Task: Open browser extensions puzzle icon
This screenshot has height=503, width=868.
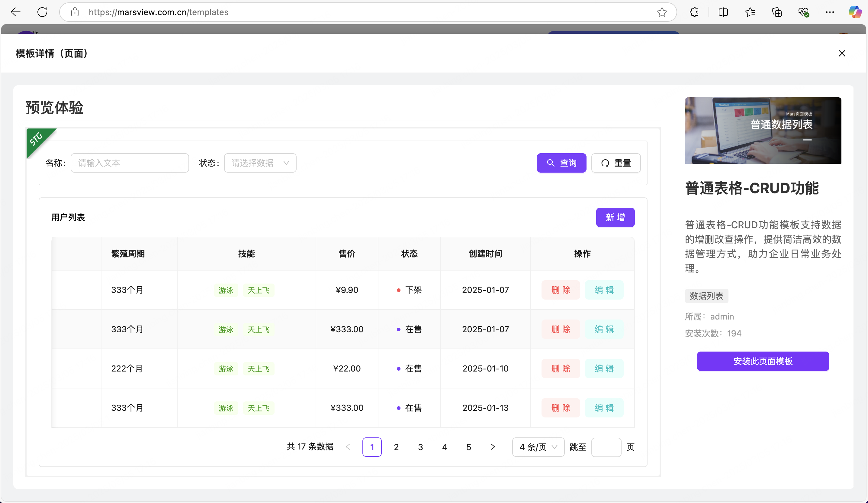Action: click(694, 12)
